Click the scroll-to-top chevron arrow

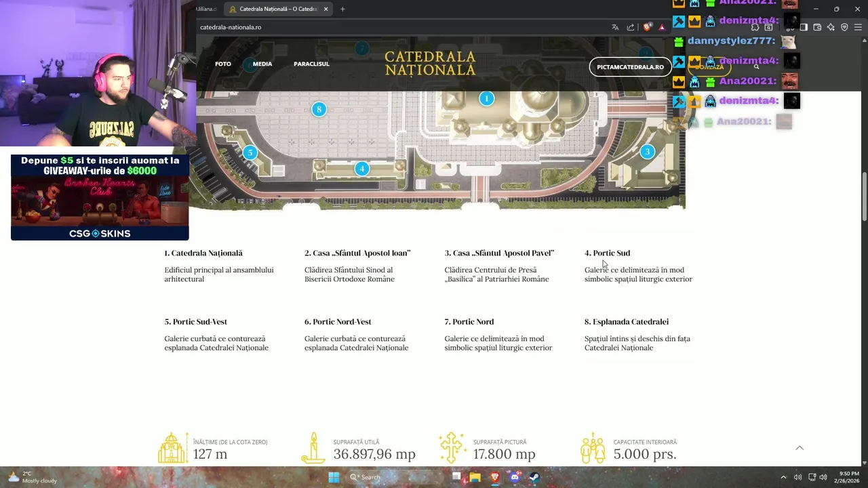pos(800,448)
